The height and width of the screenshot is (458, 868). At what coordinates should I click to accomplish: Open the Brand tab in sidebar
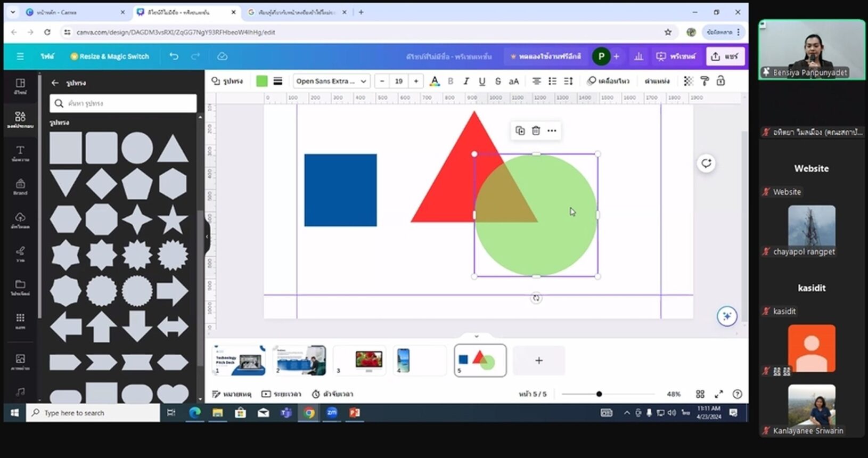20,187
